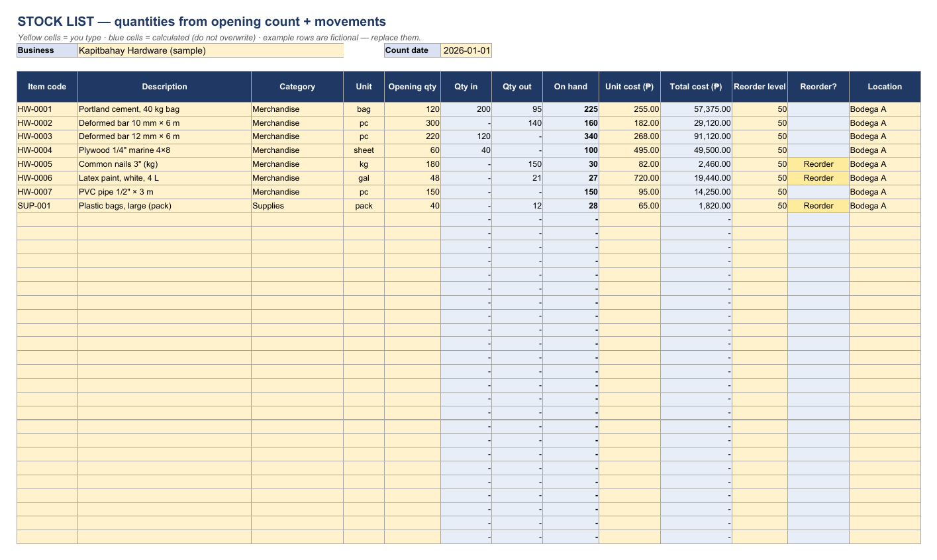Select item code cell HW-0001

point(47,109)
